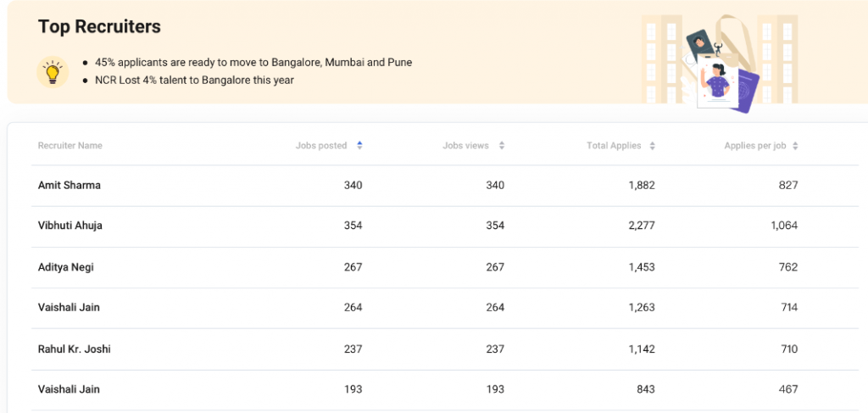
Task: Click the Applies per job column header
Action: pyautogui.click(x=755, y=146)
